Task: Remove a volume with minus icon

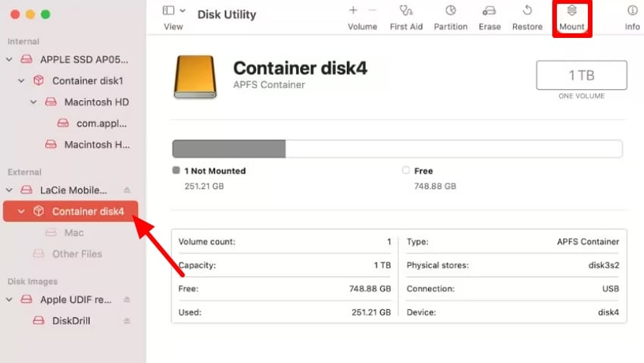Action: pyautogui.click(x=372, y=11)
